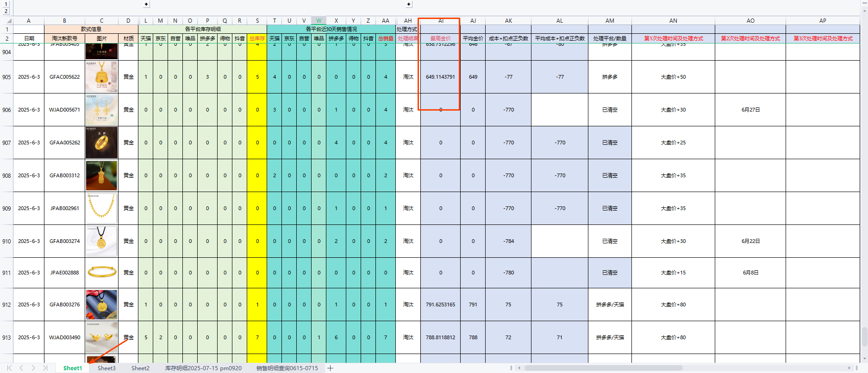The width and height of the screenshot is (868, 373).
Task: Jump to the first sheet tab arrow
Action: point(9,368)
